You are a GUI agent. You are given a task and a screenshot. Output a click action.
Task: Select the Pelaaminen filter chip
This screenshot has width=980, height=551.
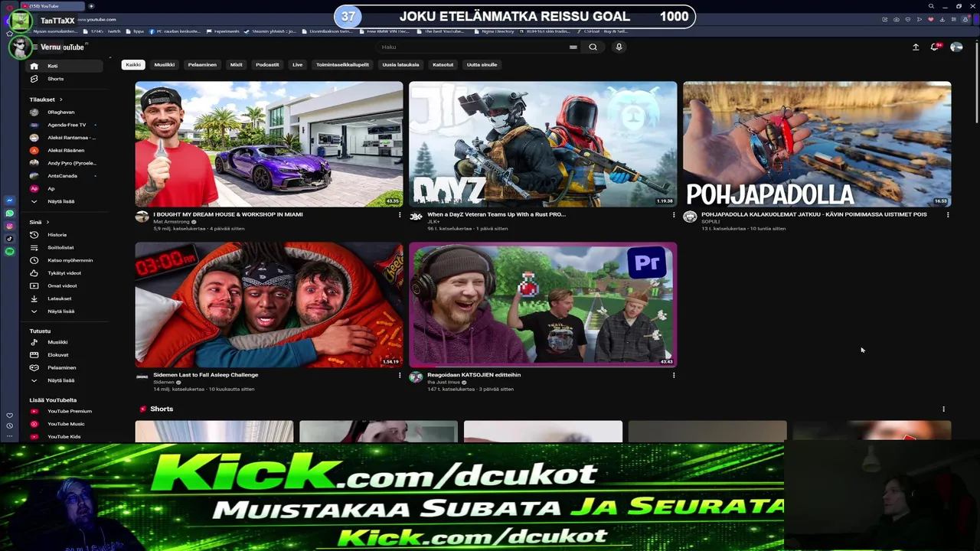coord(202,64)
